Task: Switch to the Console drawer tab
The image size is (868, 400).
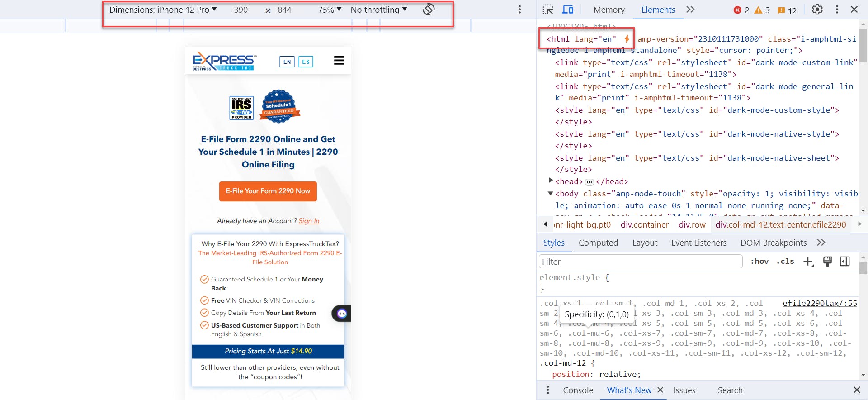Action: tap(578, 390)
